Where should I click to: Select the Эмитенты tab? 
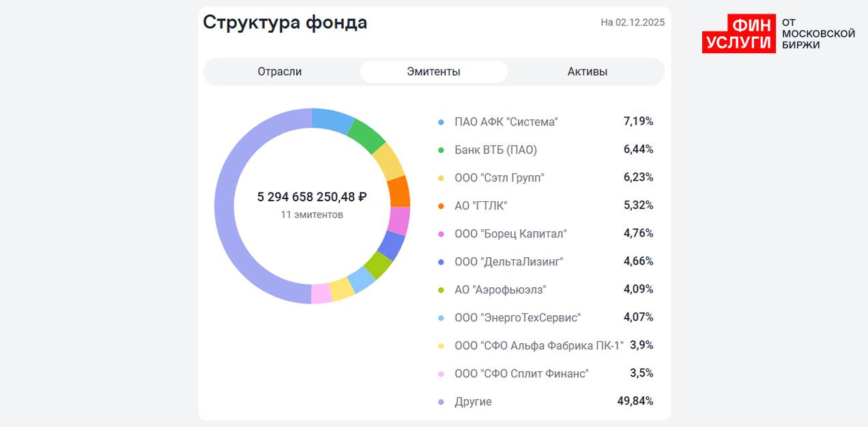433,72
